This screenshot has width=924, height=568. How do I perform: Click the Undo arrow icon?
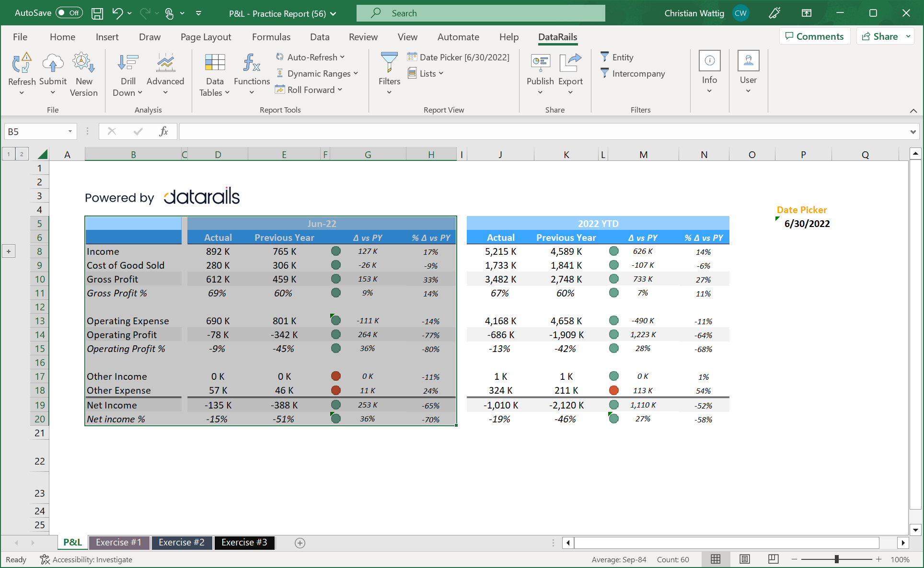click(x=117, y=13)
